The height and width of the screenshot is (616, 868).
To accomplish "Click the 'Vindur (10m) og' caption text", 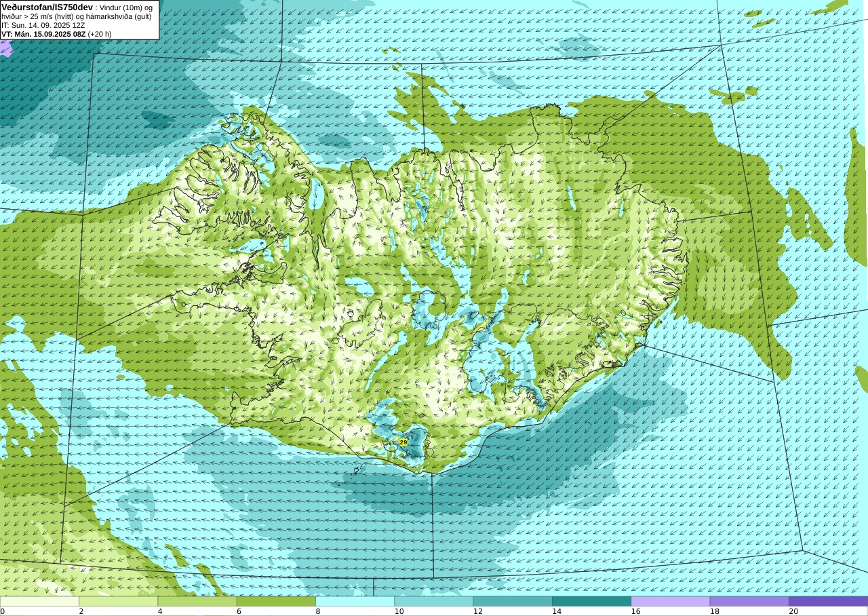I will click(x=127, y=7).
